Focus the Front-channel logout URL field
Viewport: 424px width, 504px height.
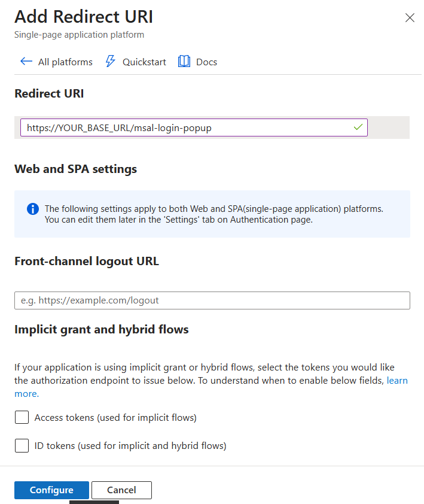[212, 300]
